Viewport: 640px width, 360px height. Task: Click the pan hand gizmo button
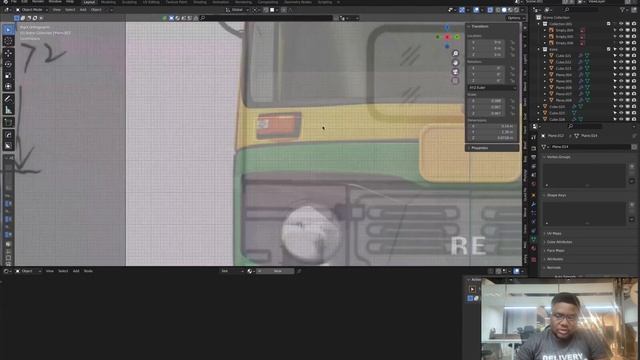pos(456,62)
